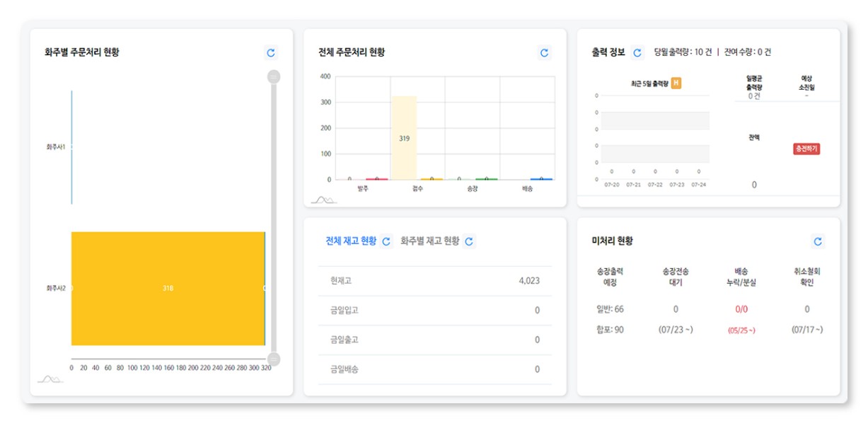The height and width of the screenshot is (433, 868).
Task: Click refresh icon next to 화주별 재고 현황
Action: coord(469,241)
